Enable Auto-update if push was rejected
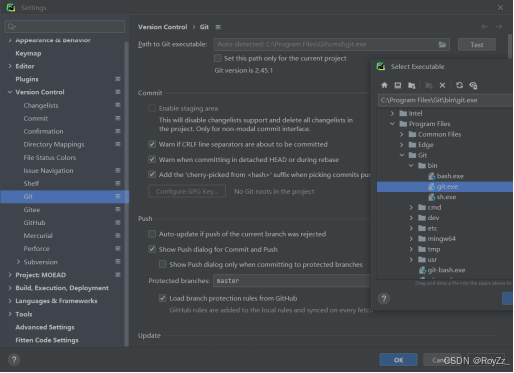The height and width of the screenshot is (373, 514). pyautogui.click(x=152, y=234)
